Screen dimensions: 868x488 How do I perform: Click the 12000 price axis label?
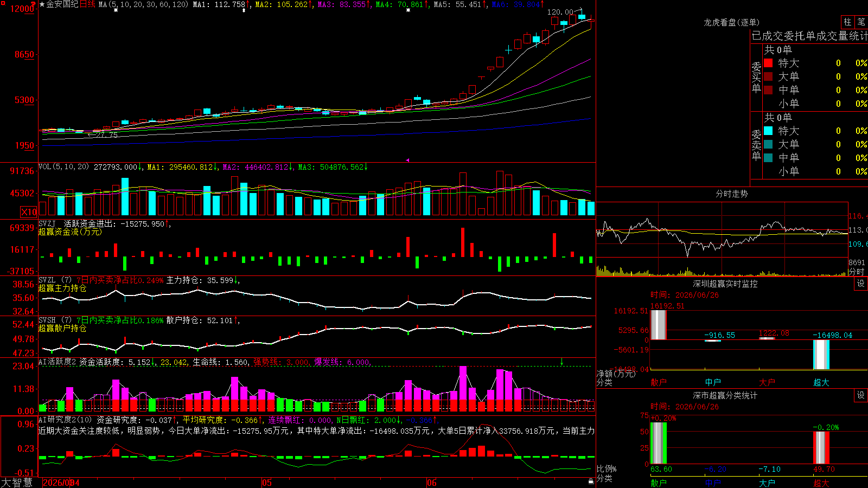(x=22, y=9)
